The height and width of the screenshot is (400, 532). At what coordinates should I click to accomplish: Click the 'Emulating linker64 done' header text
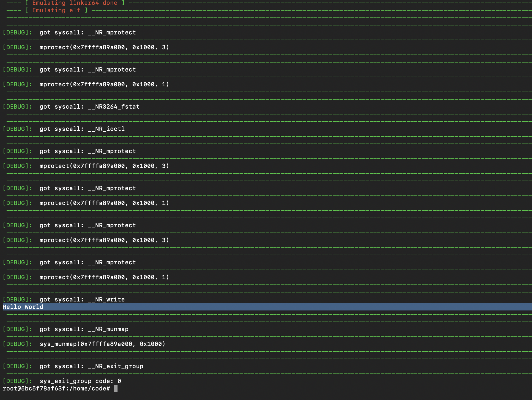coord(75,3)
